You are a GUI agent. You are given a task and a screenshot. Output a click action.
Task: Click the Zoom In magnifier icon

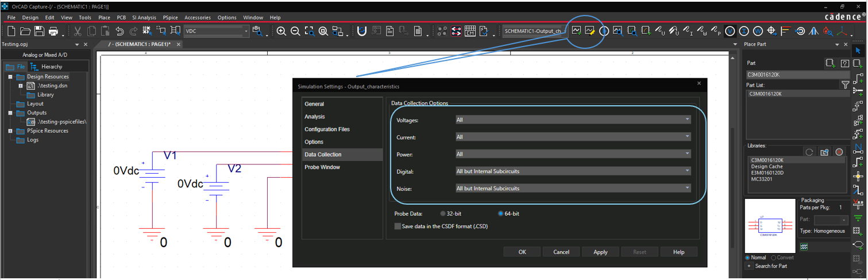tap(281, 31)
